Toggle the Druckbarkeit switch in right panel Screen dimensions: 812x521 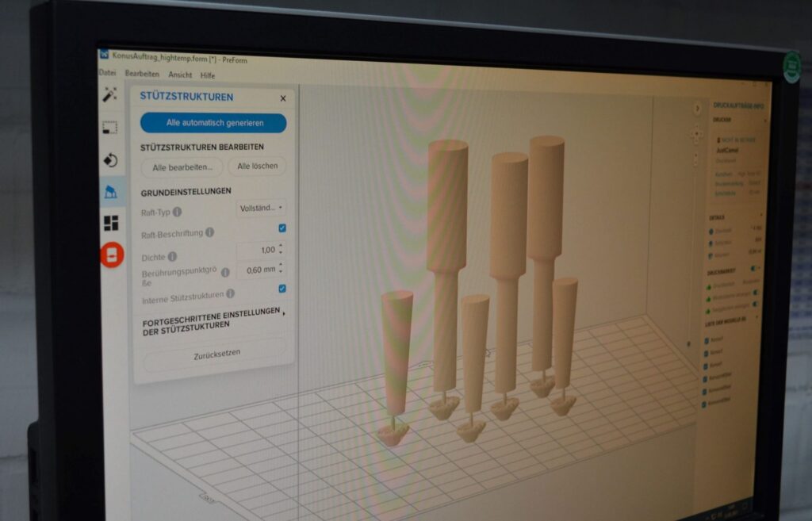753,270
